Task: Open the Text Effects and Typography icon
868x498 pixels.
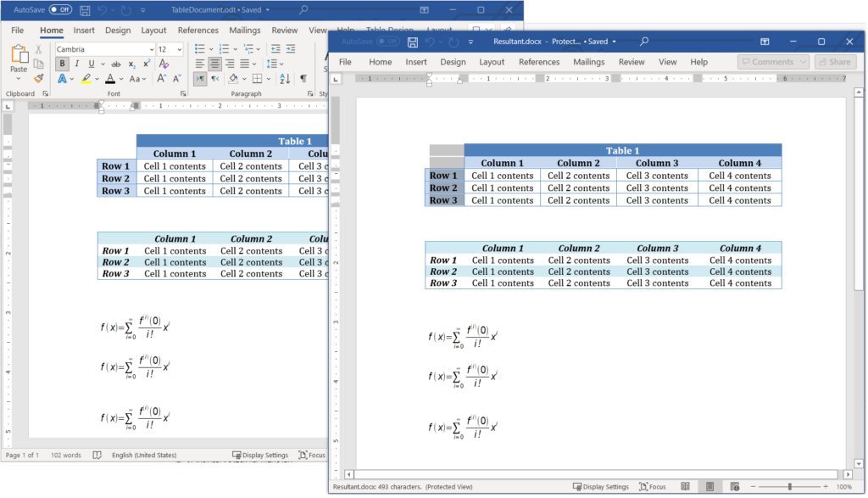Action: coord(62,79)
